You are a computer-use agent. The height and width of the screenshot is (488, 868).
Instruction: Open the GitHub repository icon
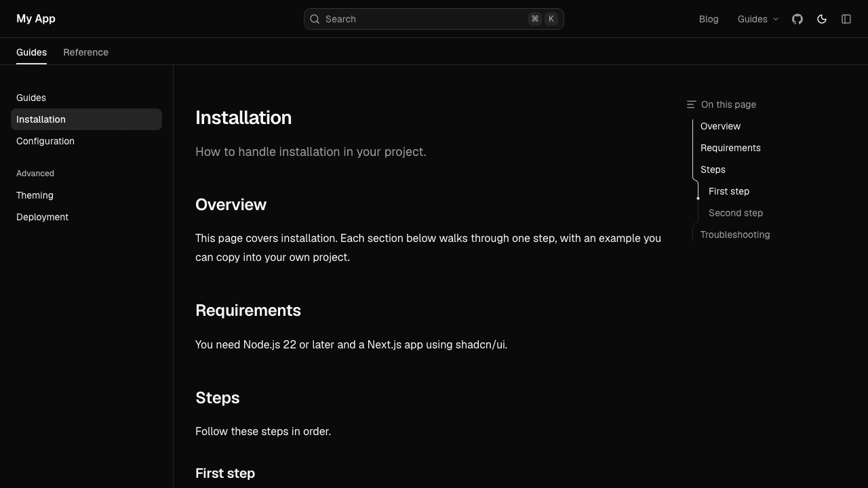point(797,19)
